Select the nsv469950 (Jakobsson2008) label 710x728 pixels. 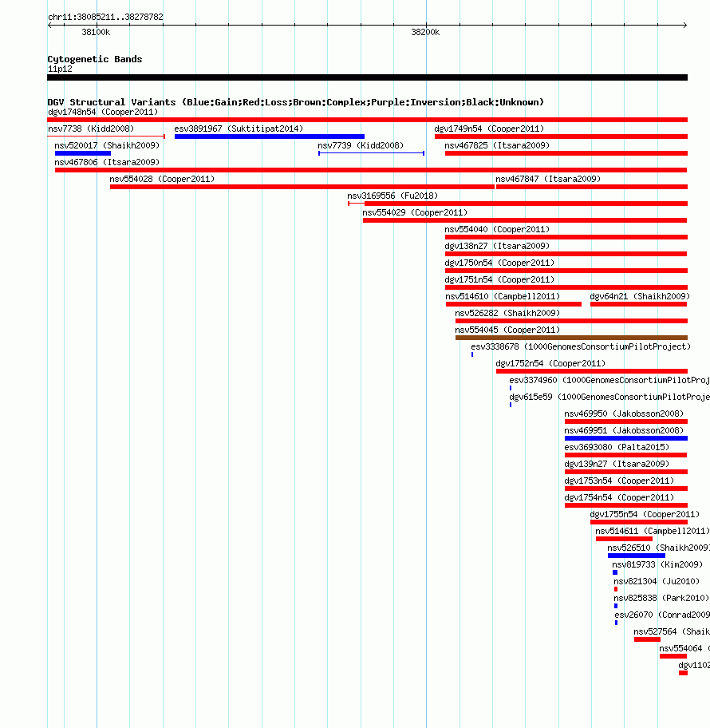click(624, 413)
